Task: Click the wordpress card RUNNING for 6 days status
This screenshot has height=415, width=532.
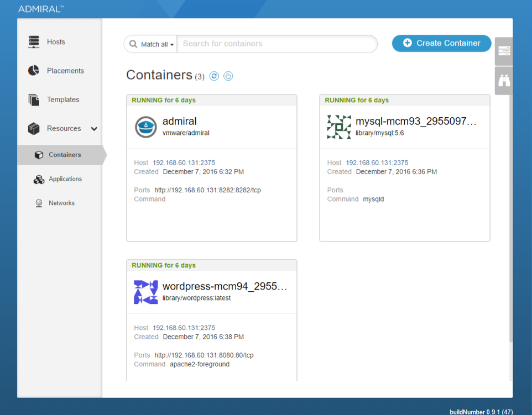Action: click(x=164, y=265)
